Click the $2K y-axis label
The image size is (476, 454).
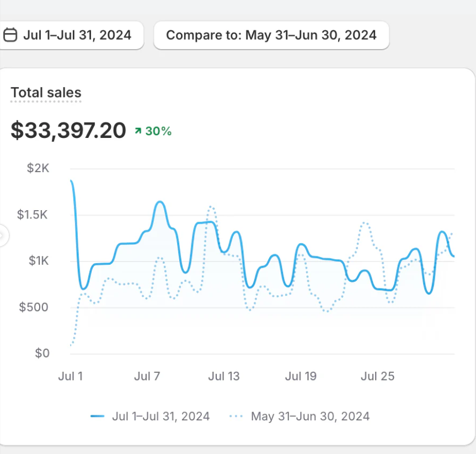[x=38, y=168]
